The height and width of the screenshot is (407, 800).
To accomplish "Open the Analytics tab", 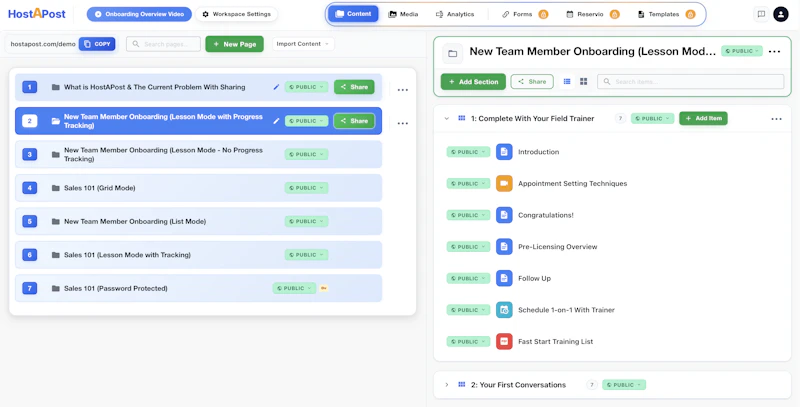I will point(455,14).
